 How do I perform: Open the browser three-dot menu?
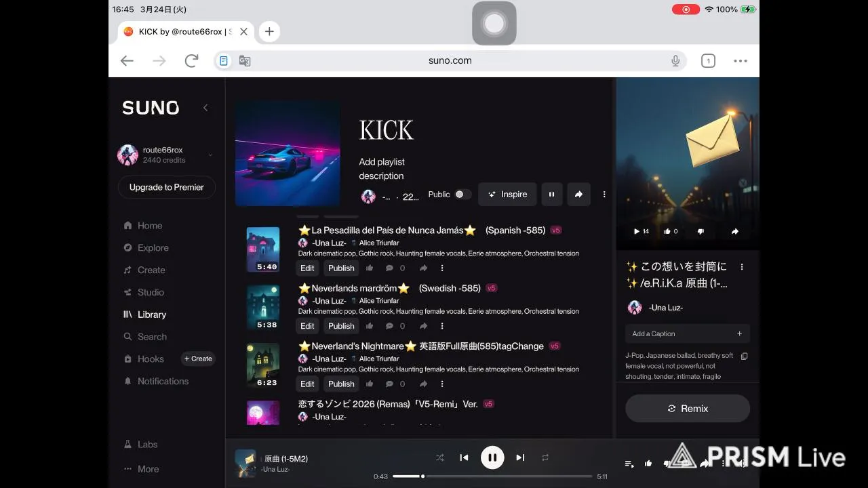tap(741, 60)
